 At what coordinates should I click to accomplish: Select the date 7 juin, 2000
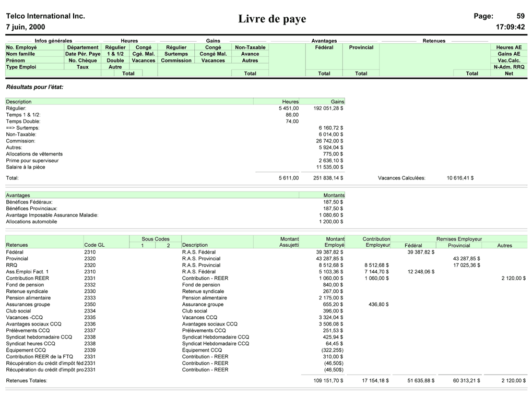point(25,25)
